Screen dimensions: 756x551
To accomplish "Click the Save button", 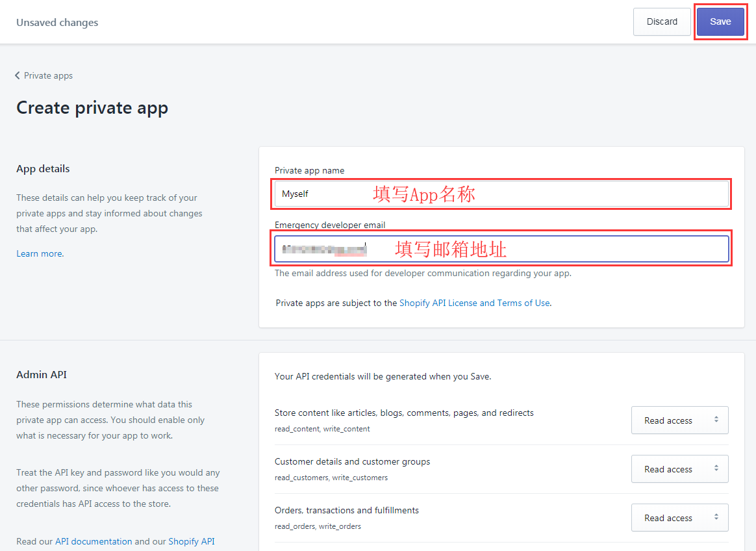I will [x=720, y=21].
